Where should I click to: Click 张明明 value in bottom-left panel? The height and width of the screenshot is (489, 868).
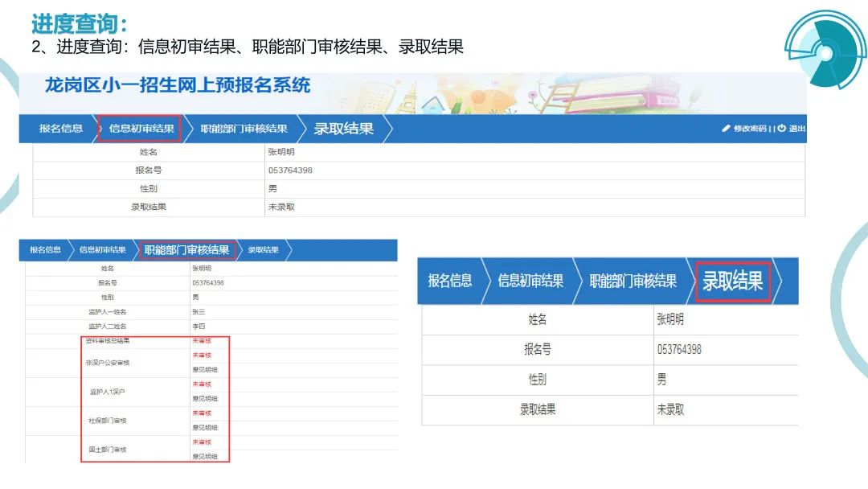tap(202, 268)
